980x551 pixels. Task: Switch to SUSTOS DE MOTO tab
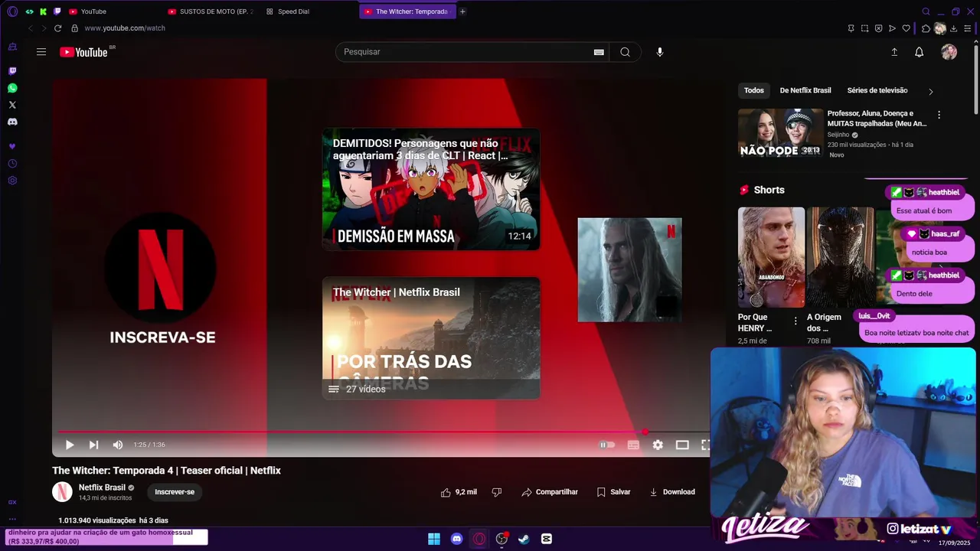coord(211,11)
